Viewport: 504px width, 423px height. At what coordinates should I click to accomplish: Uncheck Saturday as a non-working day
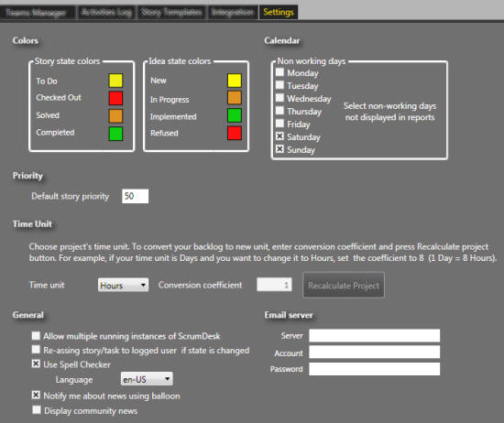click(280, 136)
